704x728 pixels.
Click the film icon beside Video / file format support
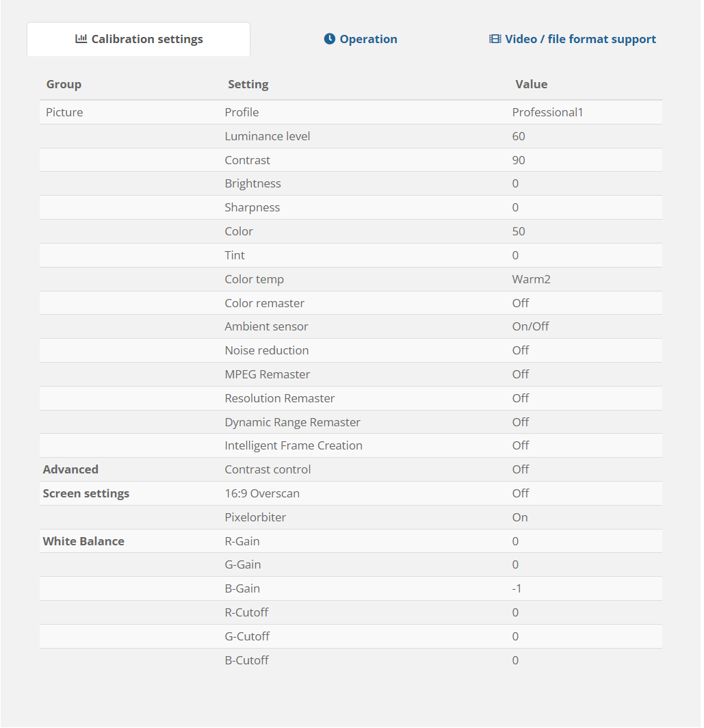coord(495,39)
